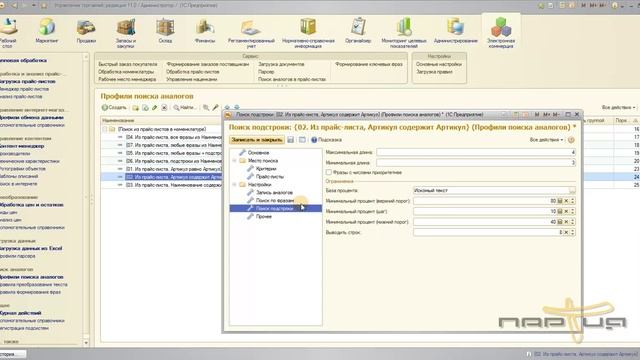
Task: Select the row starting with 01. Из прайс-листа
Action: 162,169
